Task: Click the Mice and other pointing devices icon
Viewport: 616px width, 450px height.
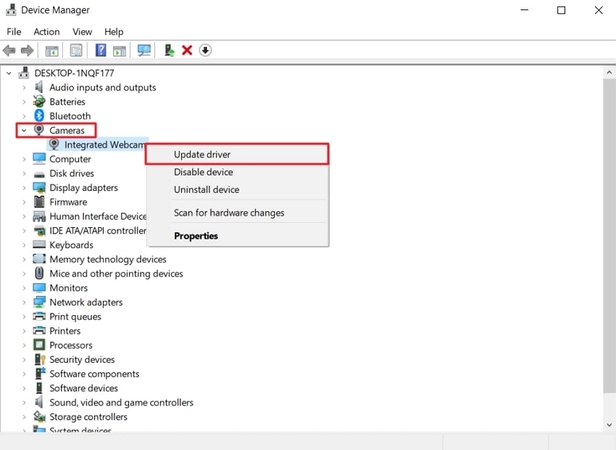Action: point(39,273)
